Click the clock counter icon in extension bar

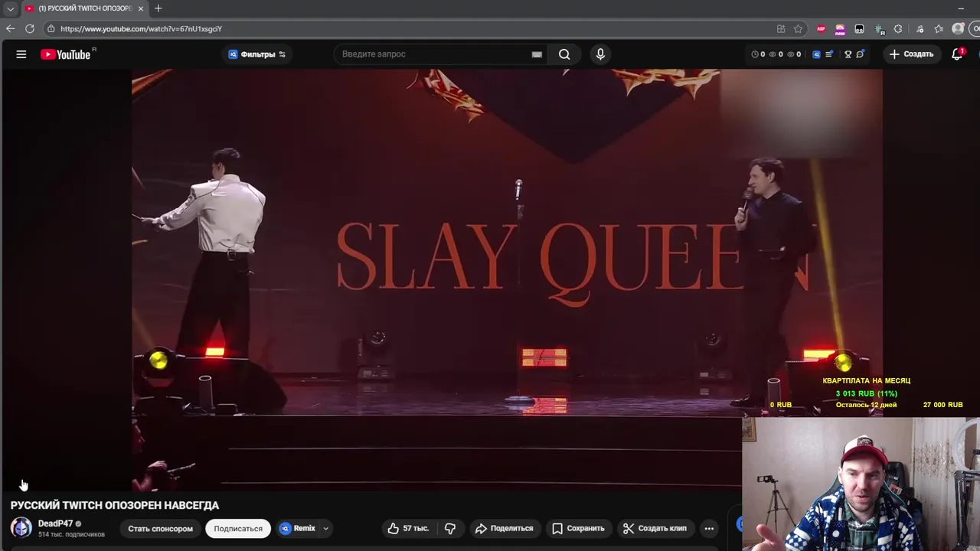tap(755, 54)
